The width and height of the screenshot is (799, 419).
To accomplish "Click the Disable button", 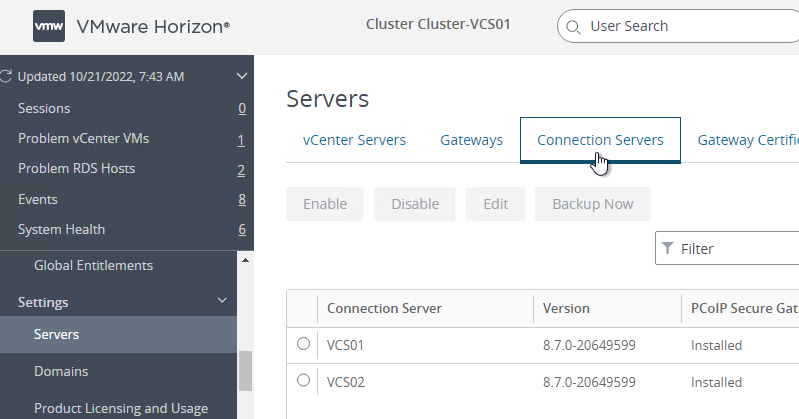I will [x=415, y=204].
